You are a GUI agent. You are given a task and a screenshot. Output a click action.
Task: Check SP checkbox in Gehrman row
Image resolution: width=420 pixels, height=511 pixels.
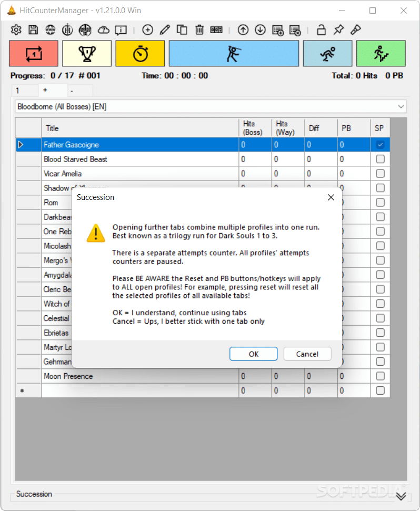pos(380,362)
